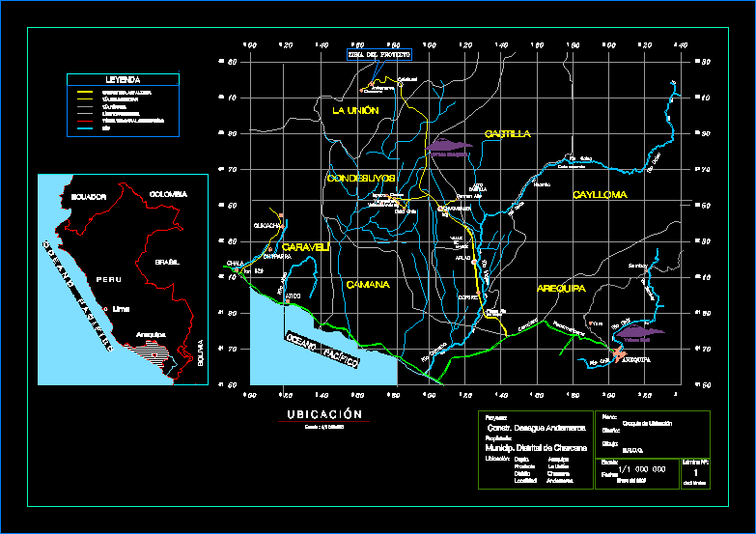Click the purple volcano symbol near CASTILLA

click(x=449, y=146)
